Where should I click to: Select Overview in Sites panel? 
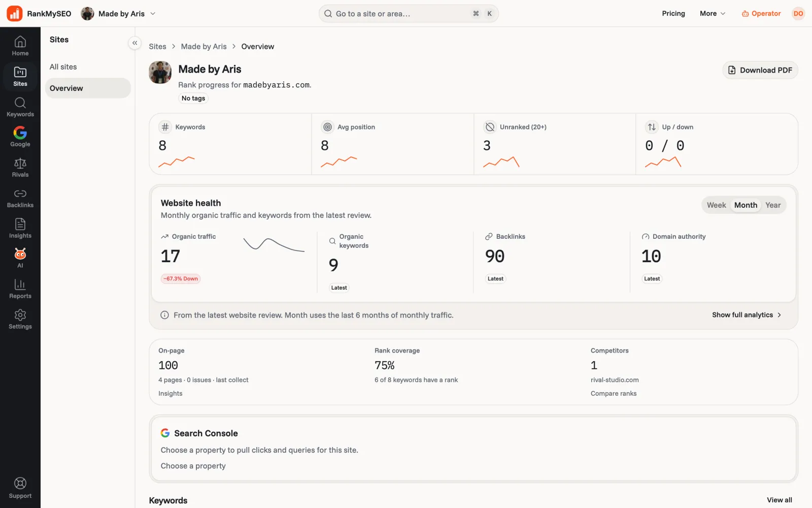pyautogui.click(x=88, y=88)
